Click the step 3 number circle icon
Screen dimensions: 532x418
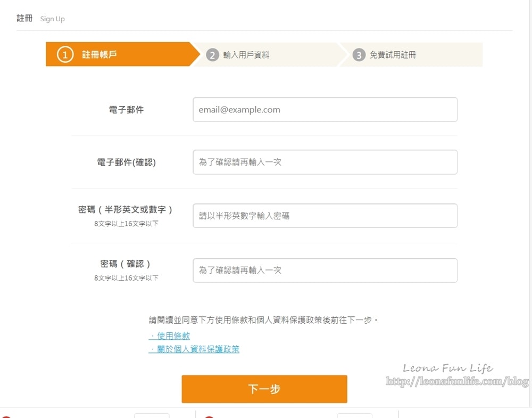tap(359, 55)
